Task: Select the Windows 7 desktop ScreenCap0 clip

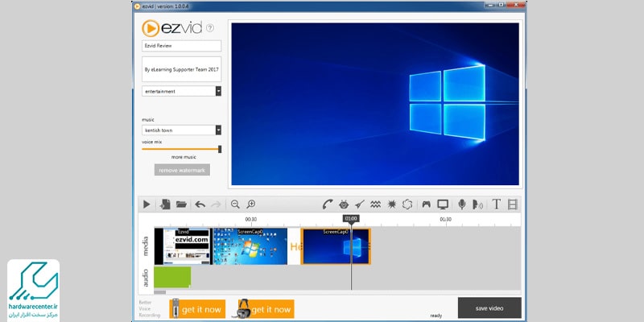Action: pyautogui.click(x=250, y=246)
